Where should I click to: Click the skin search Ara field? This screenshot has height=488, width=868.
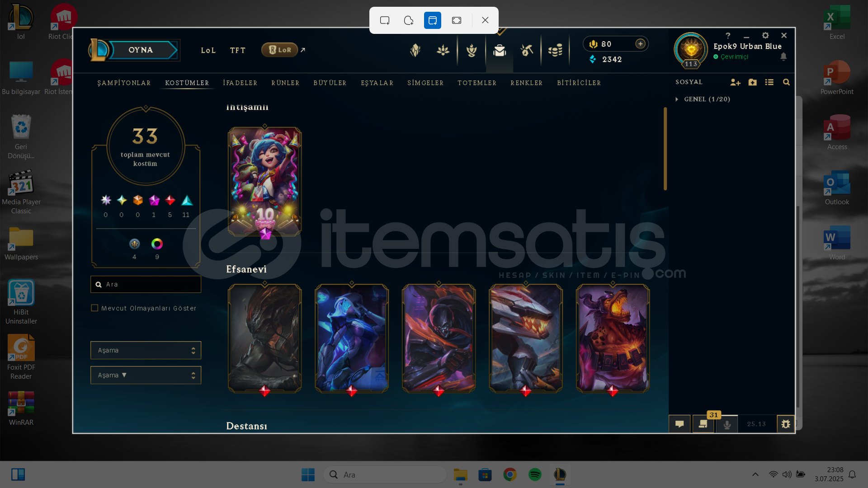pyautogui.click(x=146, y=284)
